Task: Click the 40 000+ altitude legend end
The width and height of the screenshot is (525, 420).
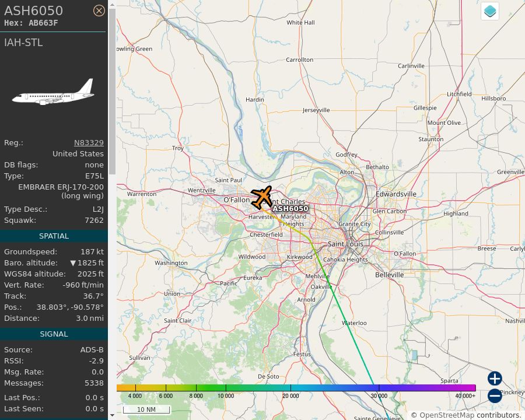Action: point(466,395)
